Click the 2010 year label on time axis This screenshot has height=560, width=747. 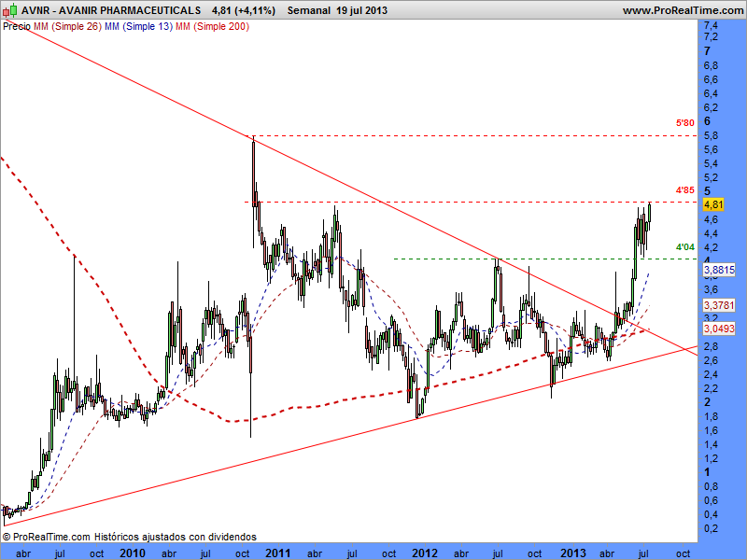(132, 553)
